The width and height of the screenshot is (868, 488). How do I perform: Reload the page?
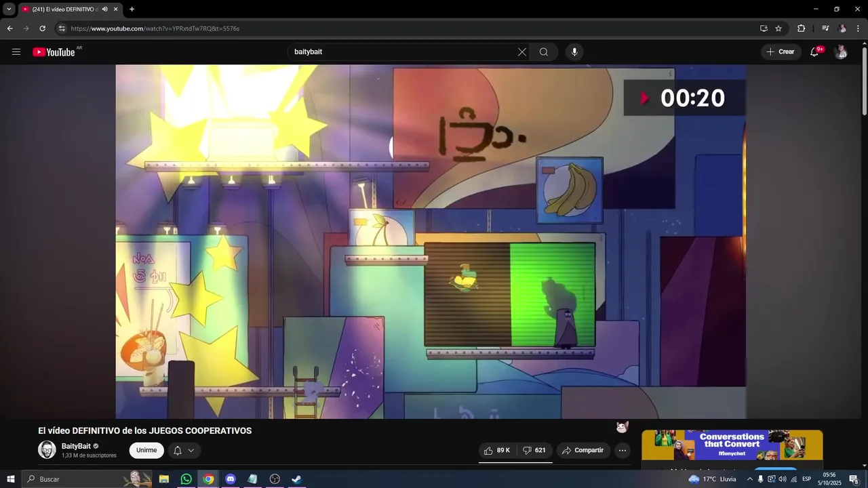[42, 28]
